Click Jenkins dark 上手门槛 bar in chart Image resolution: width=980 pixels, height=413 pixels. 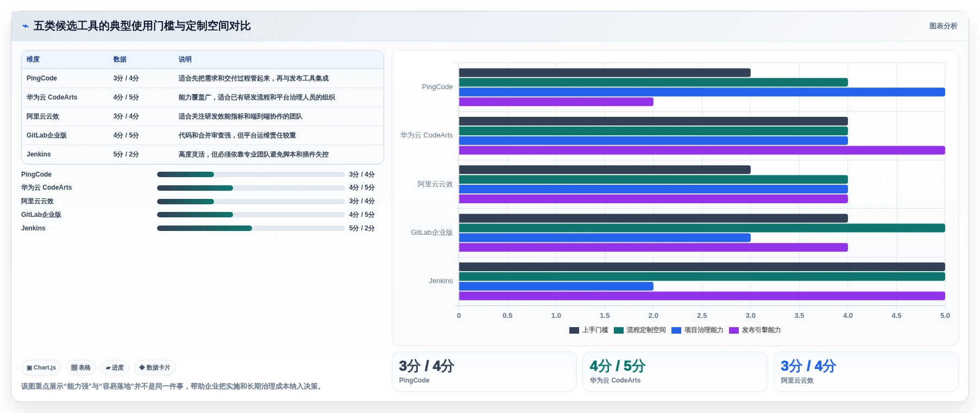pyautogui.click(x=702, y=267)
